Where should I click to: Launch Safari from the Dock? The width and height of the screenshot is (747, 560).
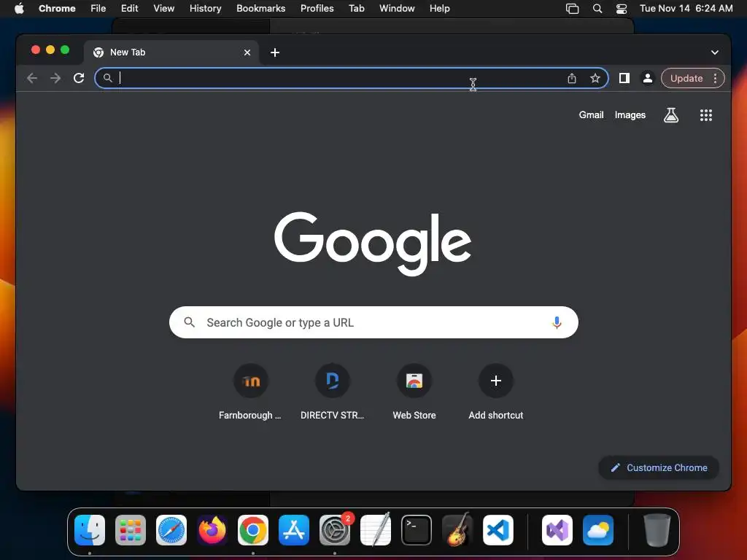point(171,529)
